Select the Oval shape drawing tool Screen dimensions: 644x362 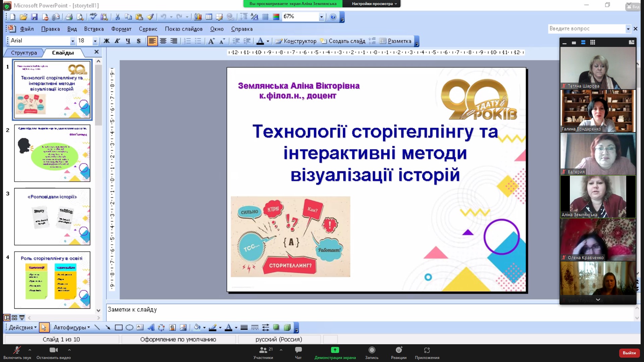tap(129, 327)
